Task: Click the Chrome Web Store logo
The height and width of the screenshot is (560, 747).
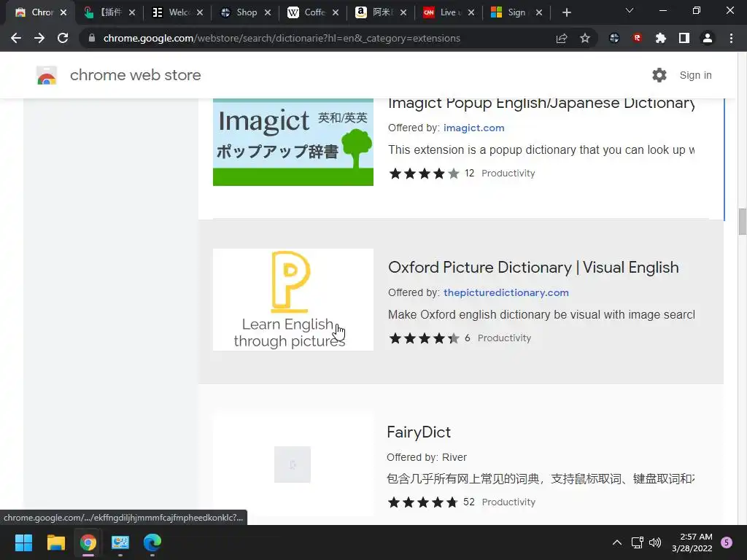Action: tap(47, 75)
